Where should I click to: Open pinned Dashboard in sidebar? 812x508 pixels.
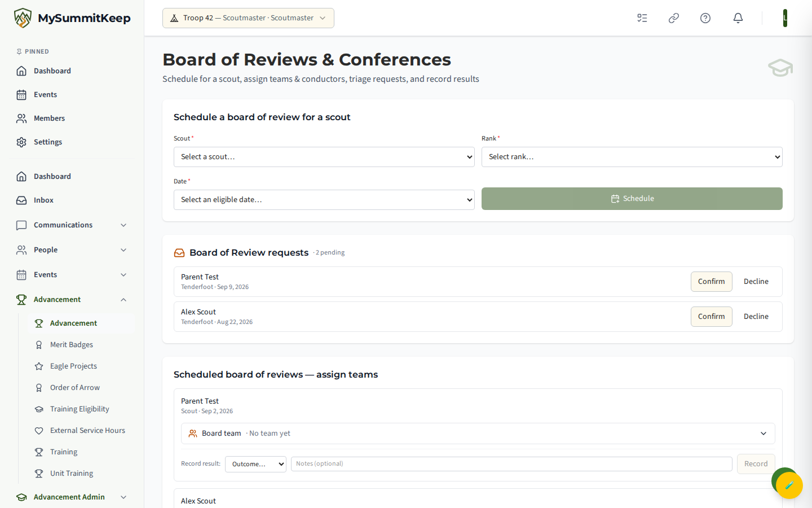coord(72,71)
